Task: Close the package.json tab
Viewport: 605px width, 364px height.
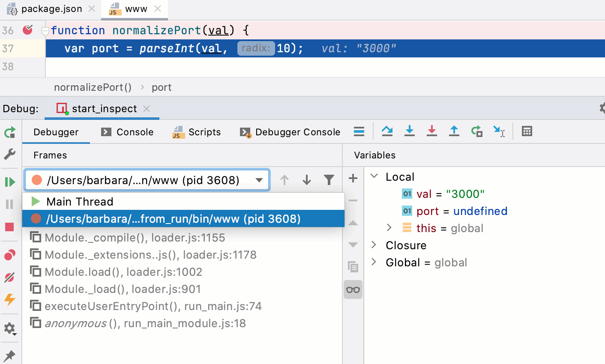Action: point(92,9)
